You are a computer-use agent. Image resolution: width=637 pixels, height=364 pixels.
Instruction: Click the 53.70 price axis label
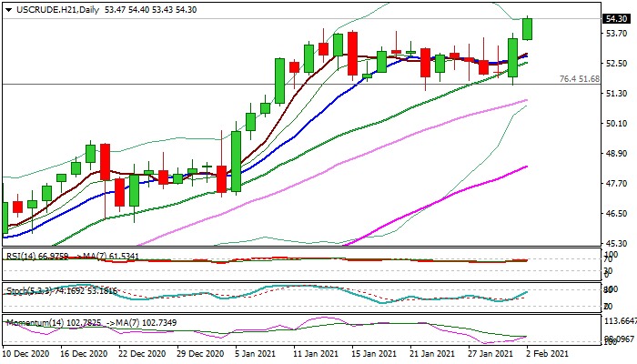click(x=616, y=34)
